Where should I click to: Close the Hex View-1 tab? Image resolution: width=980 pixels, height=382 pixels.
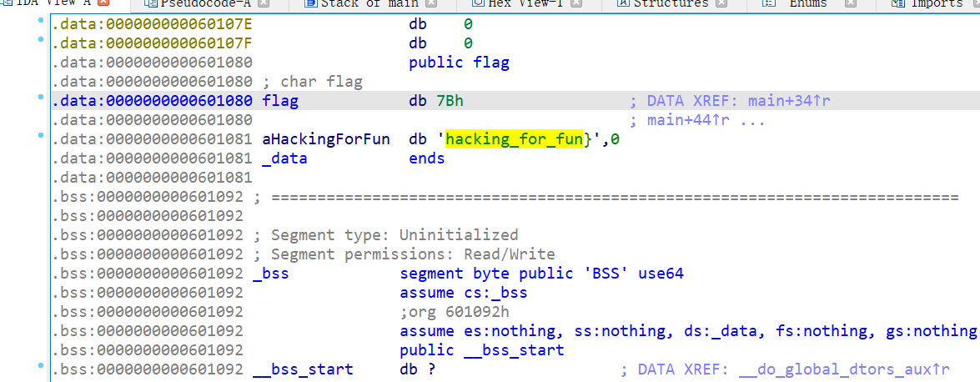click(575, 3)
